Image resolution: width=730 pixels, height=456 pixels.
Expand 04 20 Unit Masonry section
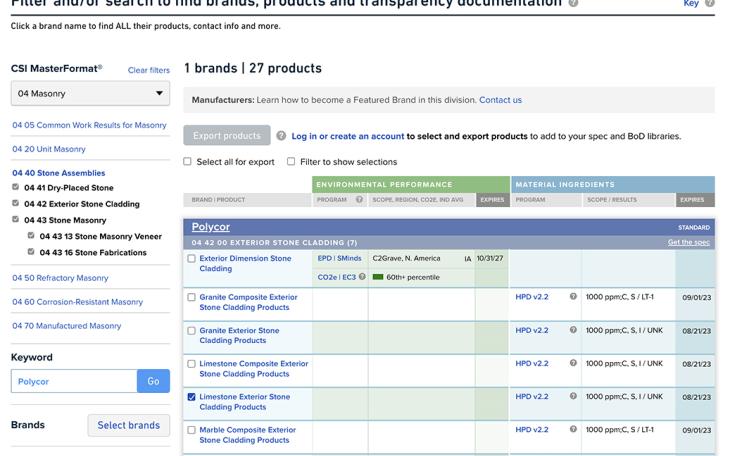click(x=49, y=149)
